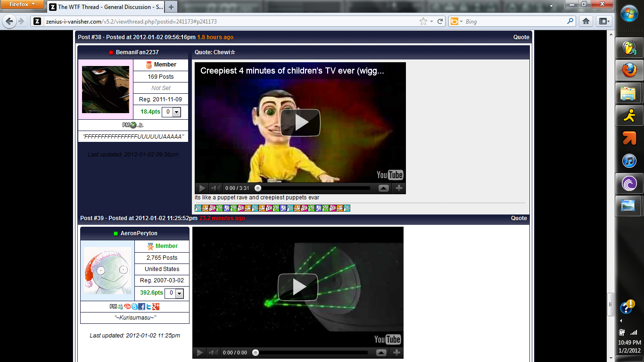Send a PM to AeronPeryton
Image resolution: width=644 pixels, height=362 pixels.
click(113, 306)
